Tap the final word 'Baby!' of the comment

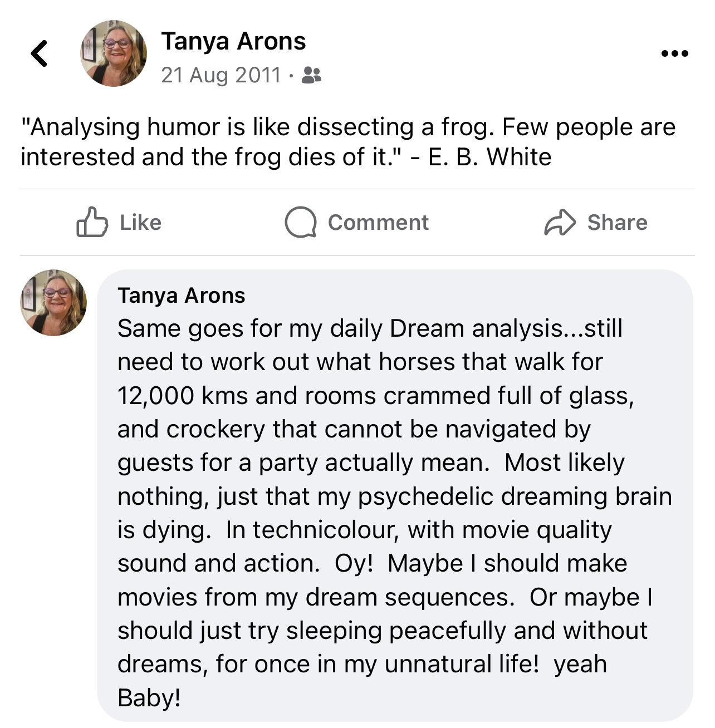(x=149, y=697)
